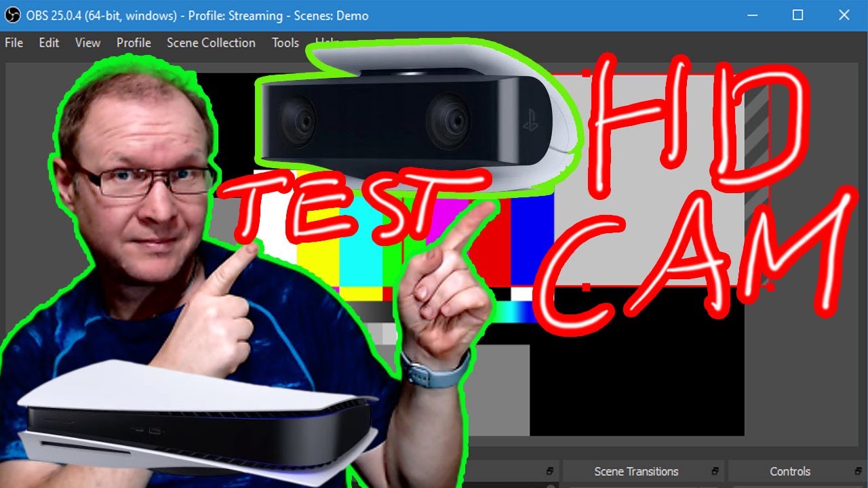This screenshot has height=488, width=868.
Task: Open the Tools menu
Action: point(285,43)
